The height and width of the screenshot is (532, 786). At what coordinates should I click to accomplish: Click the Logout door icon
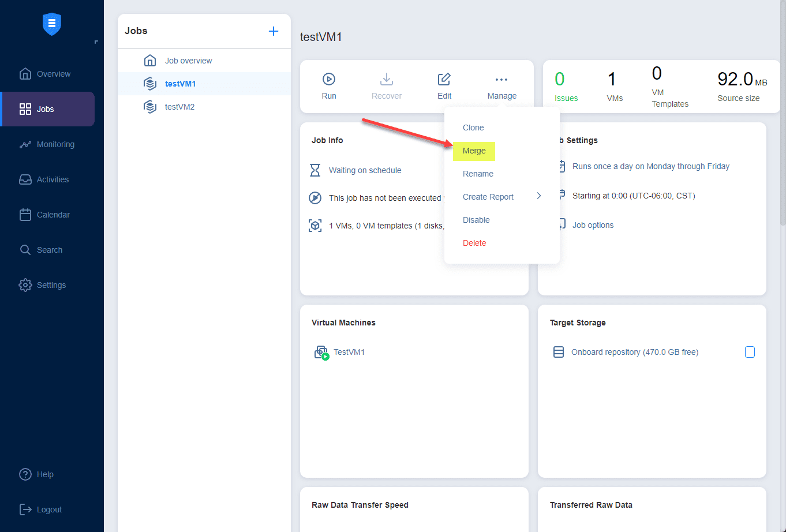click(x=25, y=509)
